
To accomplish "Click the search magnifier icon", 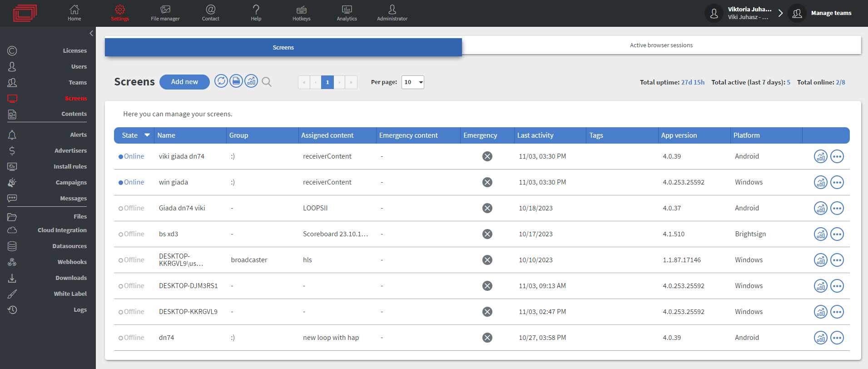I will (x=267, y=82).
